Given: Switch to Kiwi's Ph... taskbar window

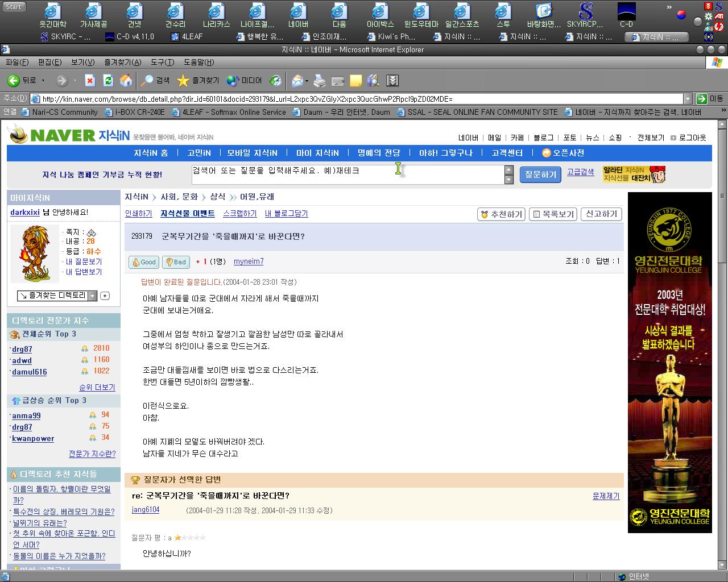Looking at the screenshot, I should [x=392, y=36].
